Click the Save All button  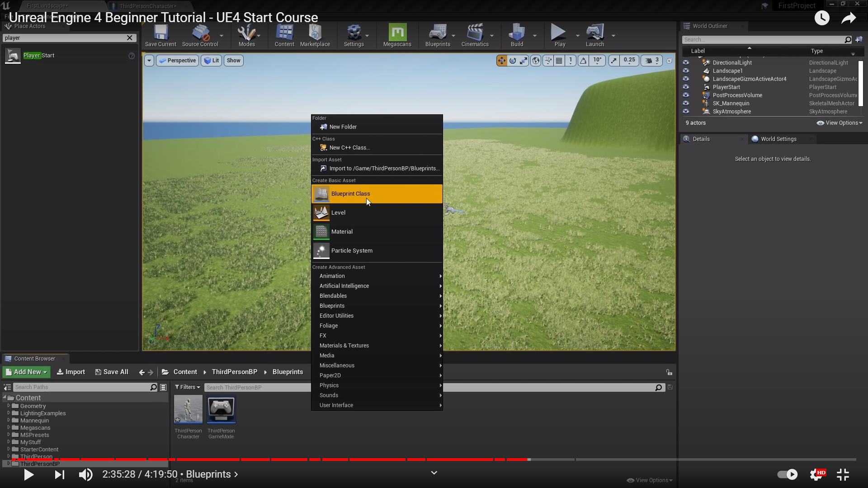pos(112,372)
